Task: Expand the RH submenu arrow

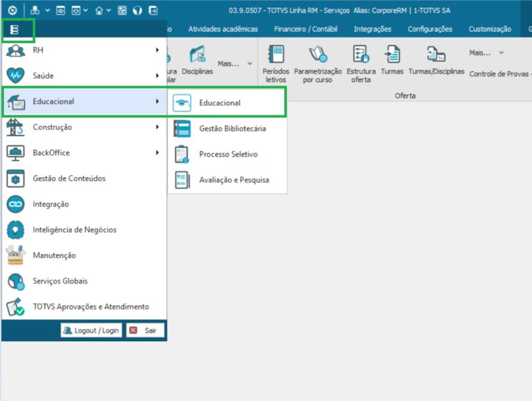Action: click(157, 50)
